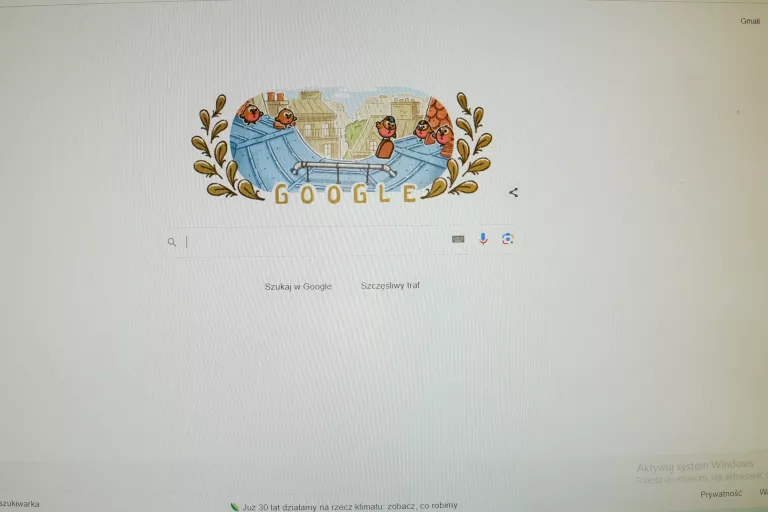Click the "Aktywuj system Windows" watermark text
The image size is (768, 512).
[x=695, y=465]
